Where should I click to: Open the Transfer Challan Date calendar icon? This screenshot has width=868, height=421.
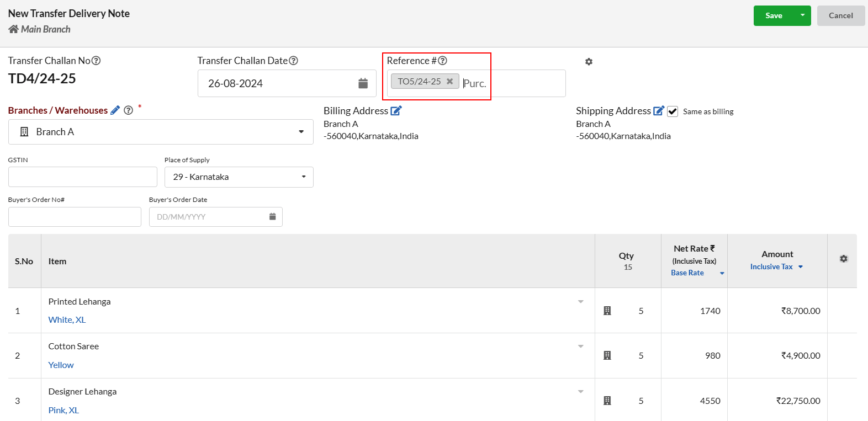click(363, 83)
